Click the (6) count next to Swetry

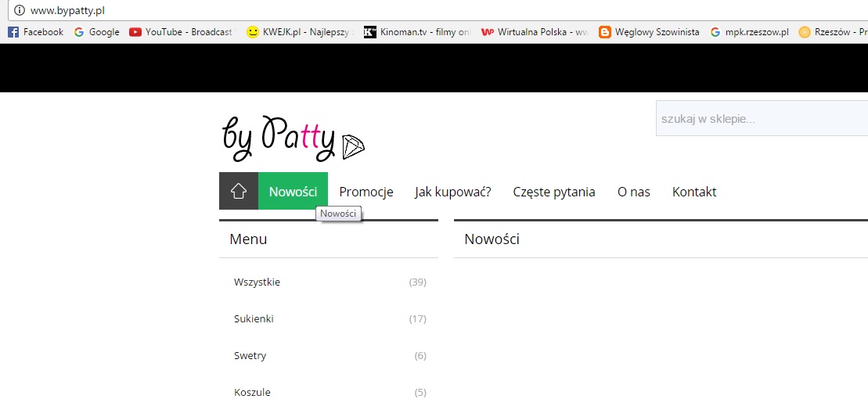(x=421, y=356)
